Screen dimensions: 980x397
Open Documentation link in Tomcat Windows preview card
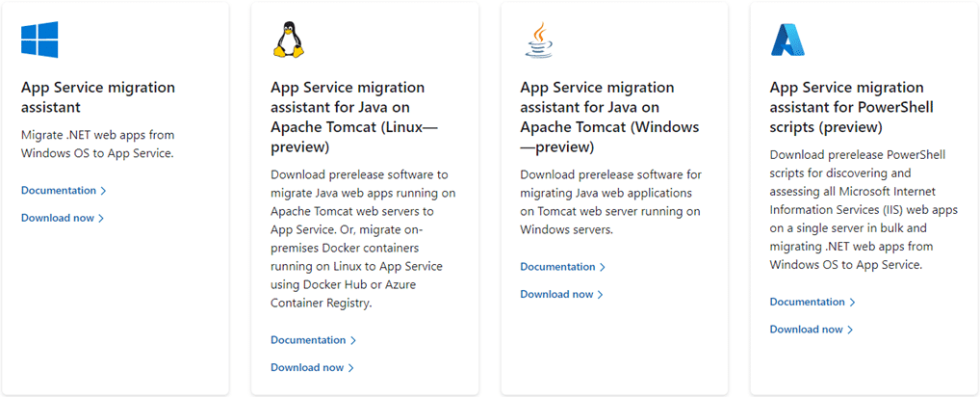[x=562, y=267]
